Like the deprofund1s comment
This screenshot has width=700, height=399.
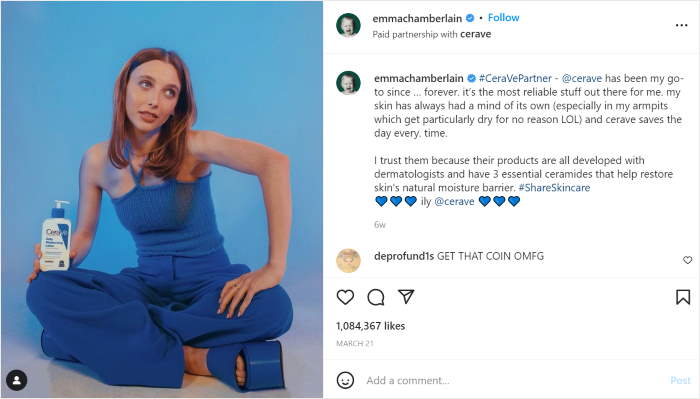pos(688,260)
